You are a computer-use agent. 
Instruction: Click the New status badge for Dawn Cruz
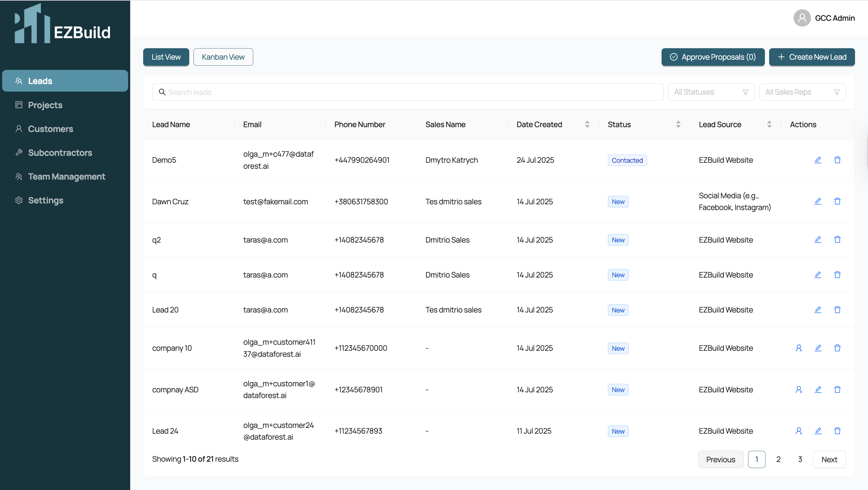tap(618, 202)
